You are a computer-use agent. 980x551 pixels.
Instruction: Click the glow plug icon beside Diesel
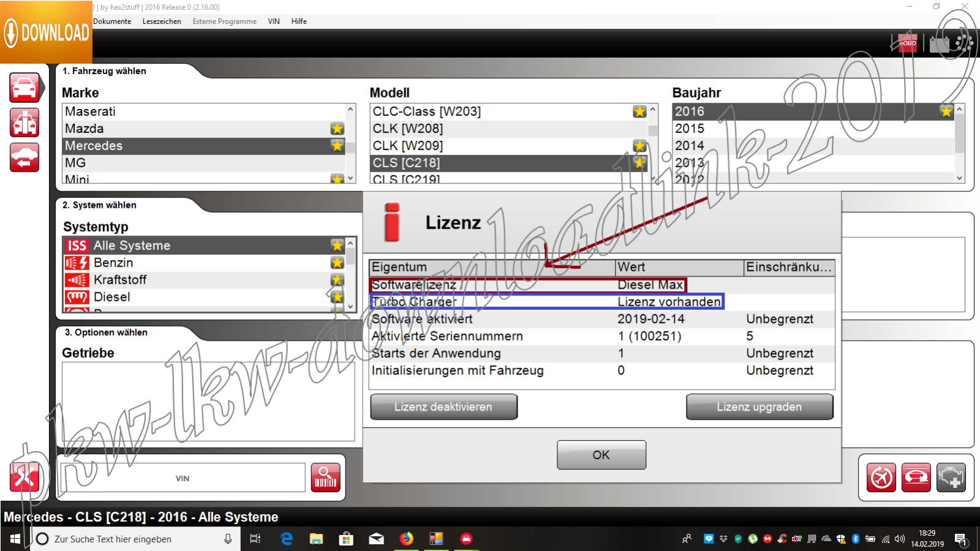pos(77,297)
